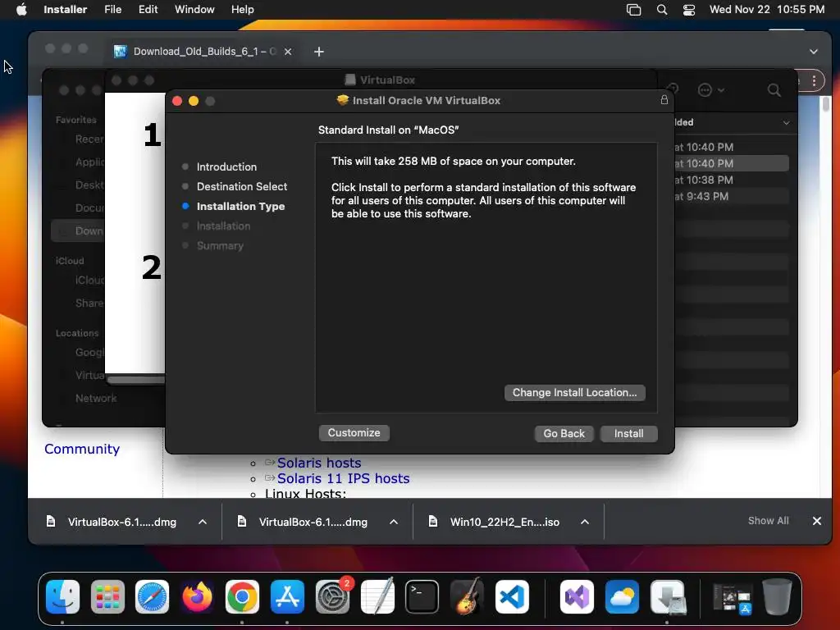Viewport: 840px width, 630px height.
Task: Open GarageBand from the Dock
Action: 467,596
